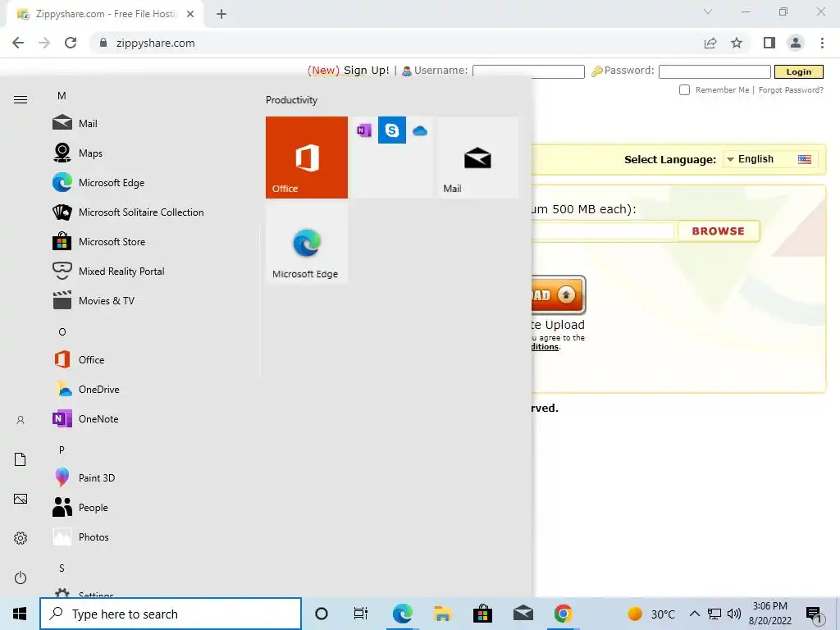Tick the Remember Me checkbox
Screen dimensions: 840x630
pos(684,90)
